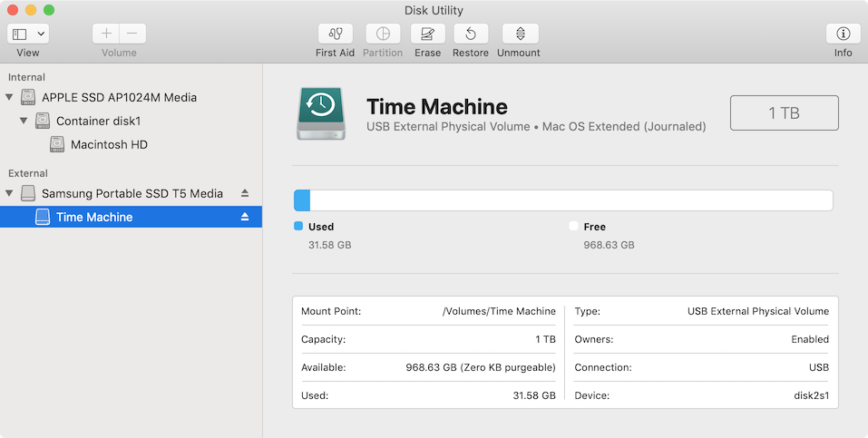Collapse the Samsung Portable SSD T5 tree

[10, 193]
